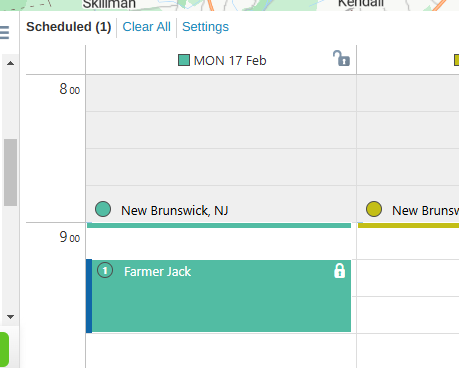This screenshot has width=459, height=368.
Task: Open the Farmer Jack appointment block
Action: 220,296
